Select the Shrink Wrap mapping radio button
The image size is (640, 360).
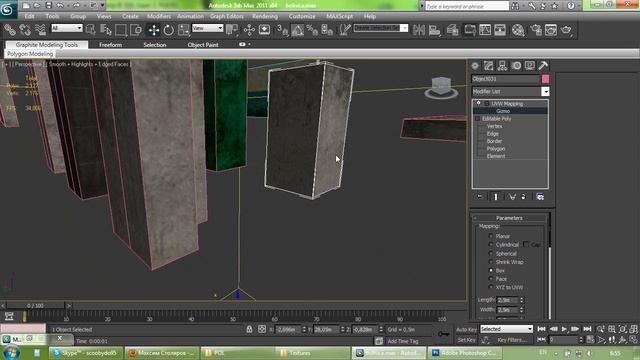tap(491, 262)
